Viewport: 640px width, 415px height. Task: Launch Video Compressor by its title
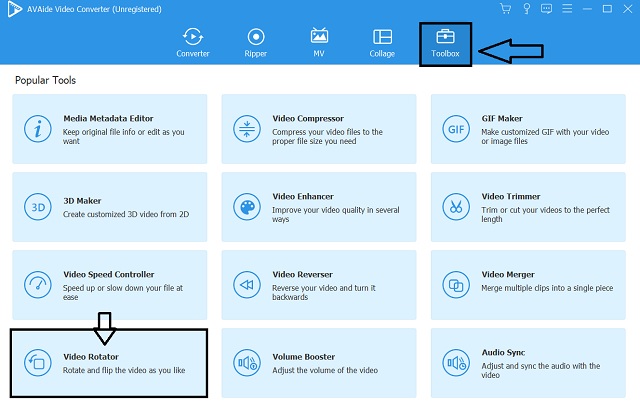pyautogui.click(x=308, y=118)
